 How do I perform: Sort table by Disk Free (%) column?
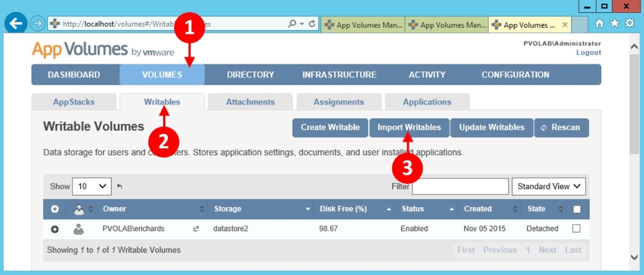(x=354, y=209)
